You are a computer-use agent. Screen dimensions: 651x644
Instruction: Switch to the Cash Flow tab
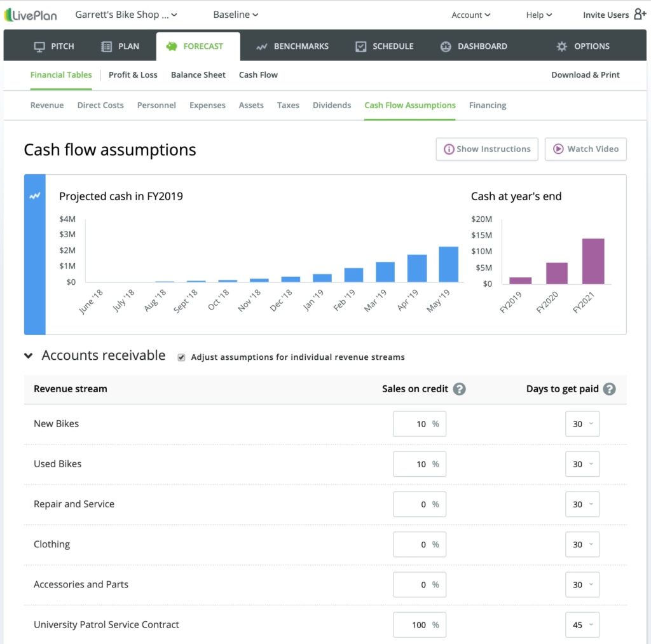coord(258,74)
